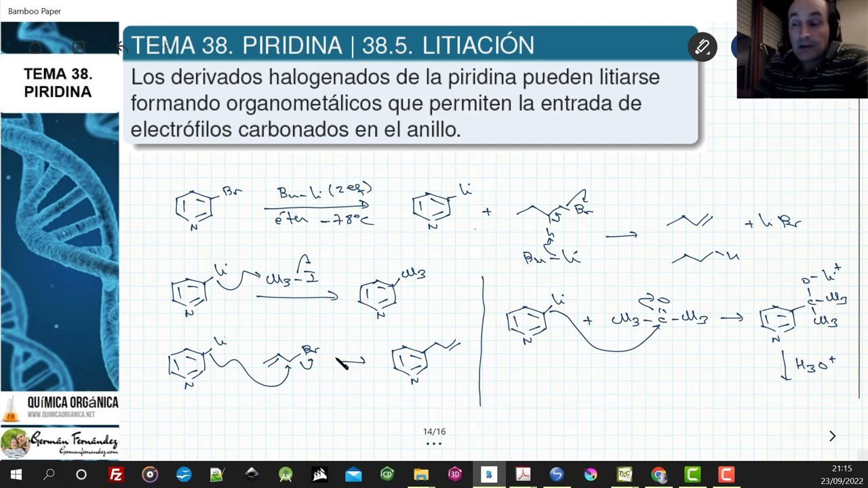Open Corsair iCUE sails icon
This screenshot has height=488, width=868.
319,474
